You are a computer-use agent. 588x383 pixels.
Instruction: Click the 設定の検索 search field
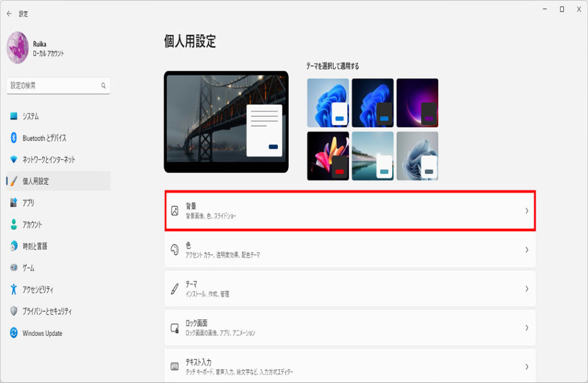click(59, 86)
